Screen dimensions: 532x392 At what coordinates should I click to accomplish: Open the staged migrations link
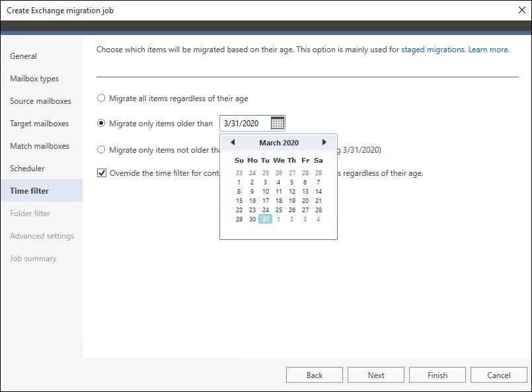pos(434,50)
